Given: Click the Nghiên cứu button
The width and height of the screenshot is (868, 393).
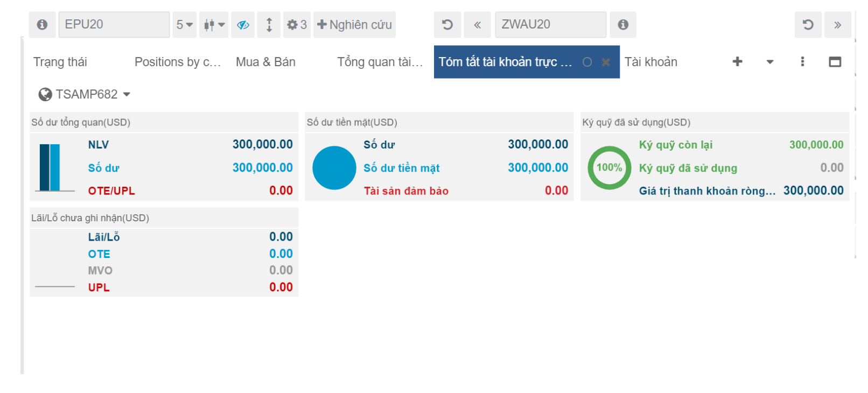Looking at the screenshot, I should click(354, 25).
